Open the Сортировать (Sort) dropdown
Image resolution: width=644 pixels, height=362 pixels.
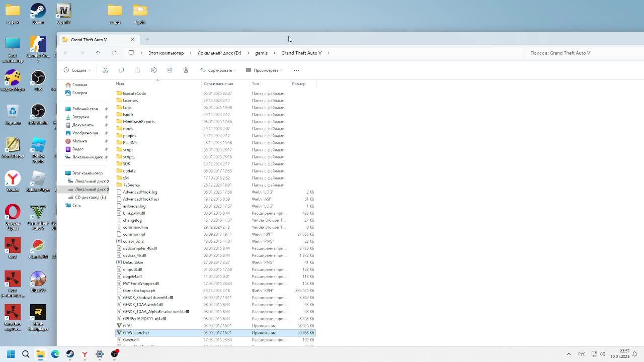(x=218, y=70)
